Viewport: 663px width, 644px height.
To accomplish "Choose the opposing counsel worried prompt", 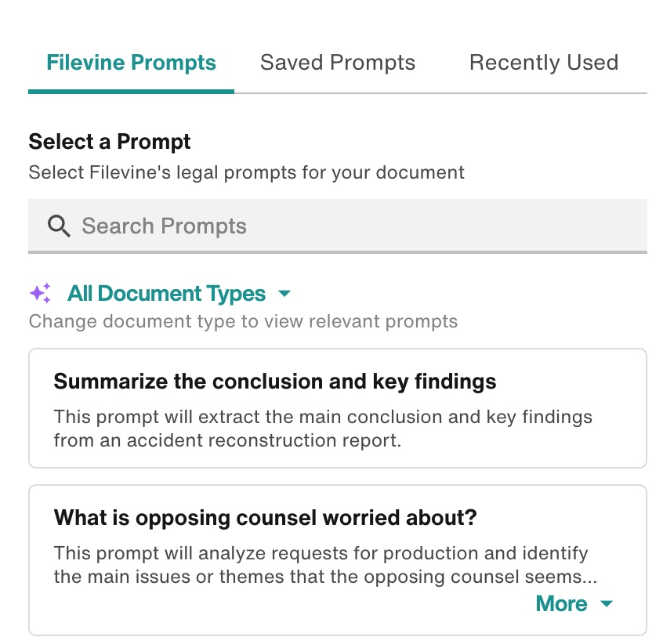I will 337,548.
